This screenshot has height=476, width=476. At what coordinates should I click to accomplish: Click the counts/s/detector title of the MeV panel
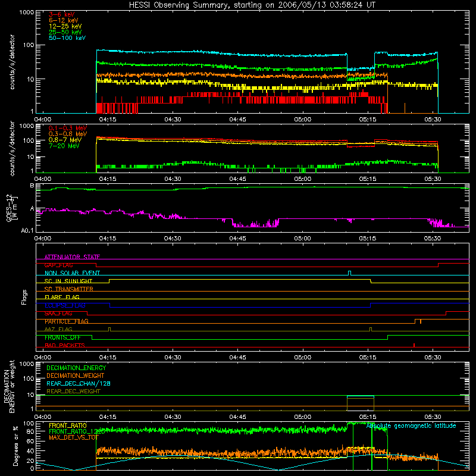tap(12, 148)
